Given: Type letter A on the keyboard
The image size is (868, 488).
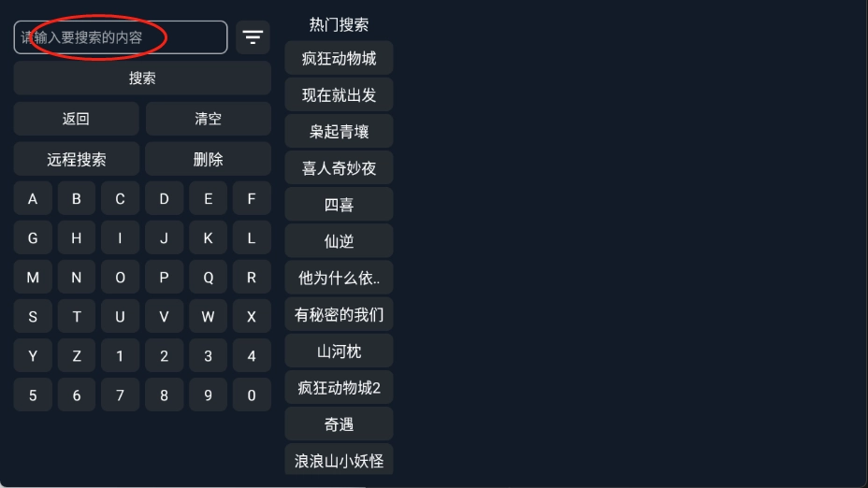Looking at the screenshot, I should coord(33,198).
